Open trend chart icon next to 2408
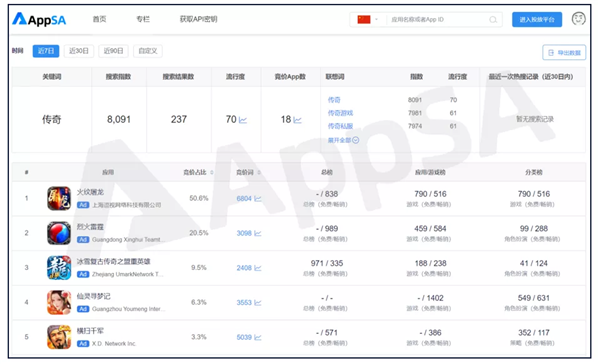 258,268
